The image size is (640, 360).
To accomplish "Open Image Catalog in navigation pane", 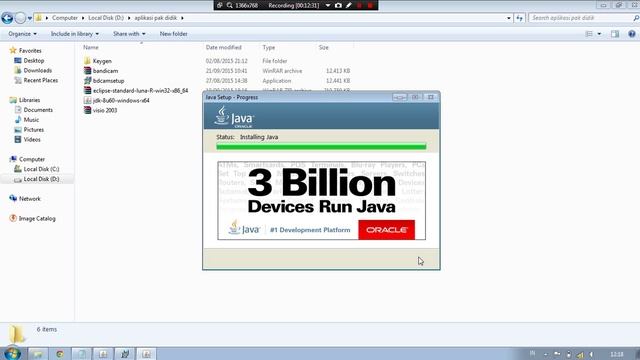I will [x=33, y=218].
